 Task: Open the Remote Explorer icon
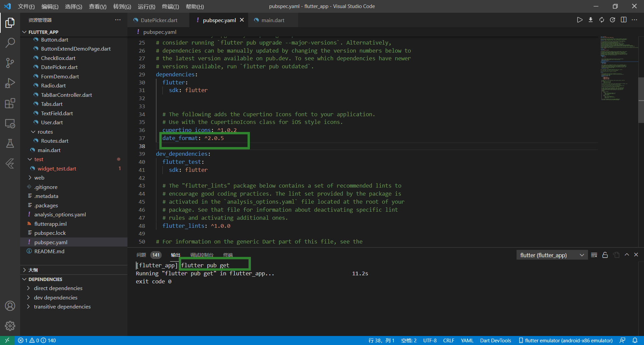(x=10, y=123)
